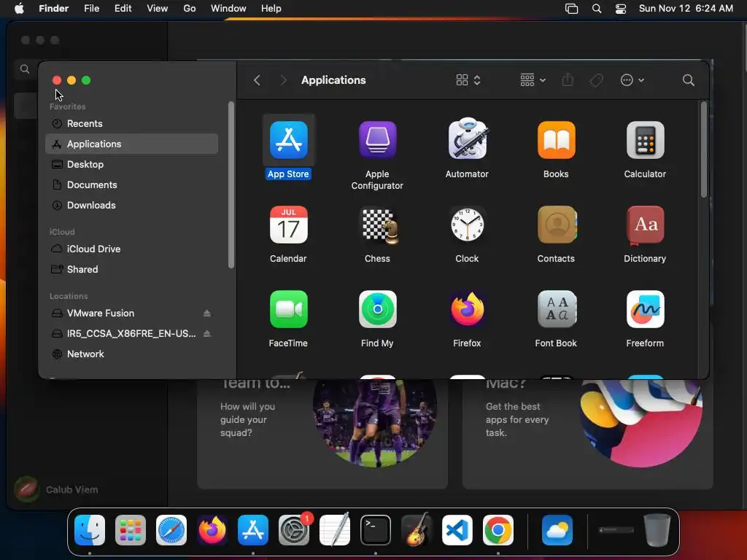
Task: Open the App Store application icon
Action: [288, 140]
